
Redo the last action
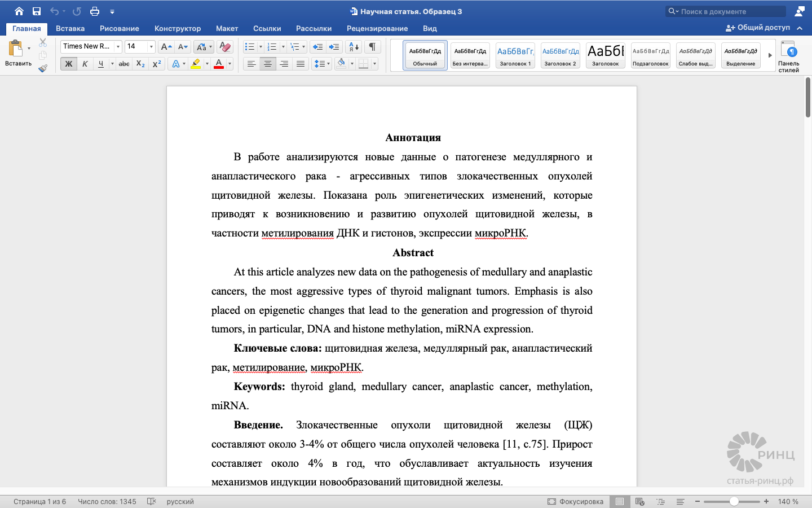[77, 11]
